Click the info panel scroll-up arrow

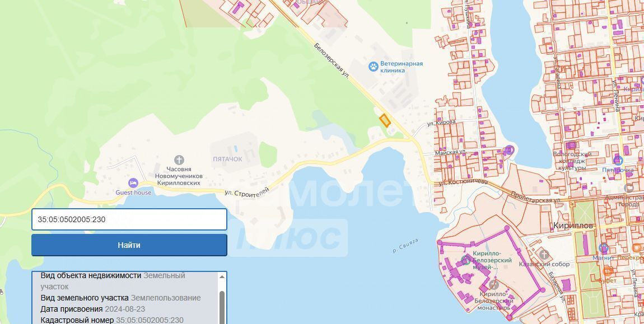[x=222, y=276]
